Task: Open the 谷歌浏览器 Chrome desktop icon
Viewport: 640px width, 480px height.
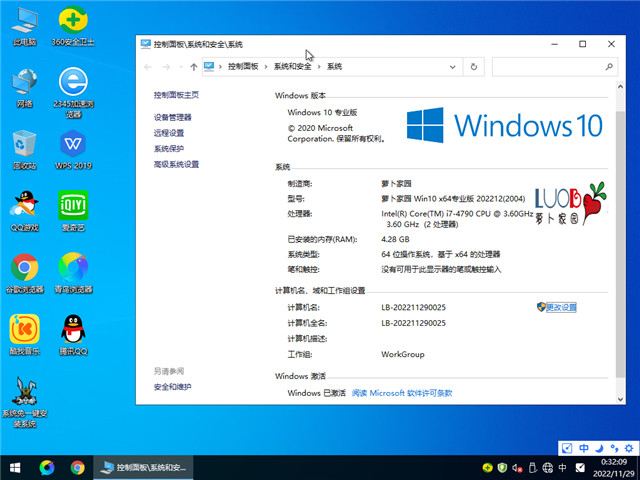Action: tap(24, 273)
